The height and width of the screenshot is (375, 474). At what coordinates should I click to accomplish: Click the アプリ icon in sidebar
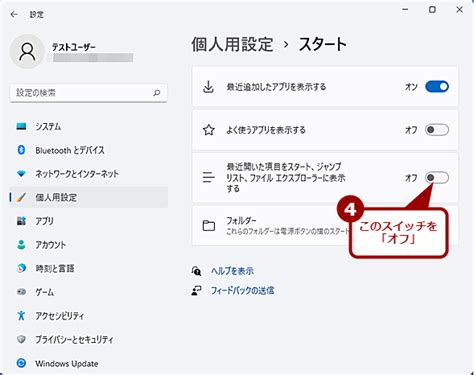21,221
